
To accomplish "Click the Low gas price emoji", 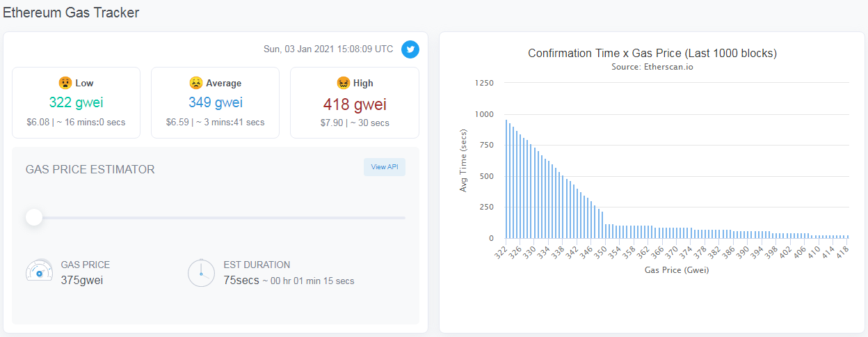I will click(x=64, y=83).
